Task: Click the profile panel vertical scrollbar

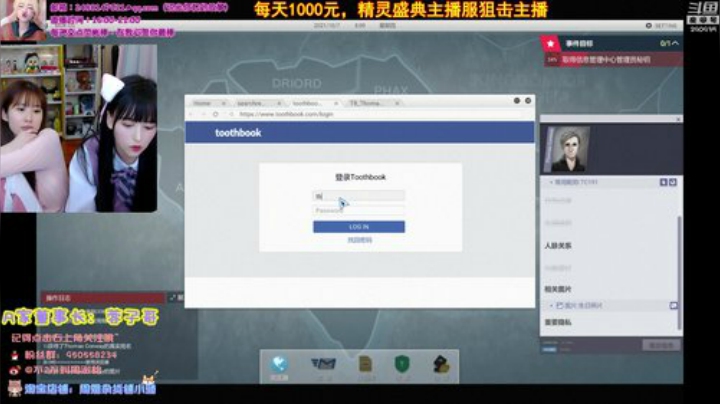Action: point(680,273)
